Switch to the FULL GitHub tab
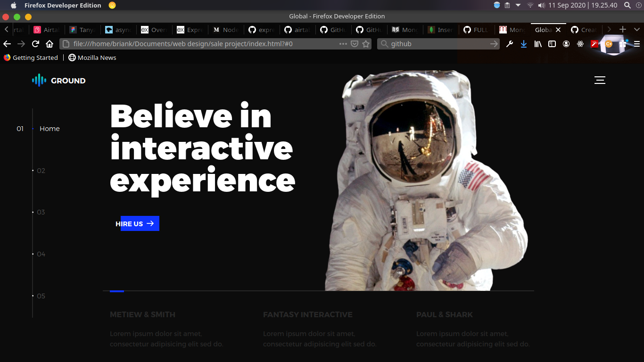Image resolution: width=644 pixels, height=362 pixels. (476, 30)
